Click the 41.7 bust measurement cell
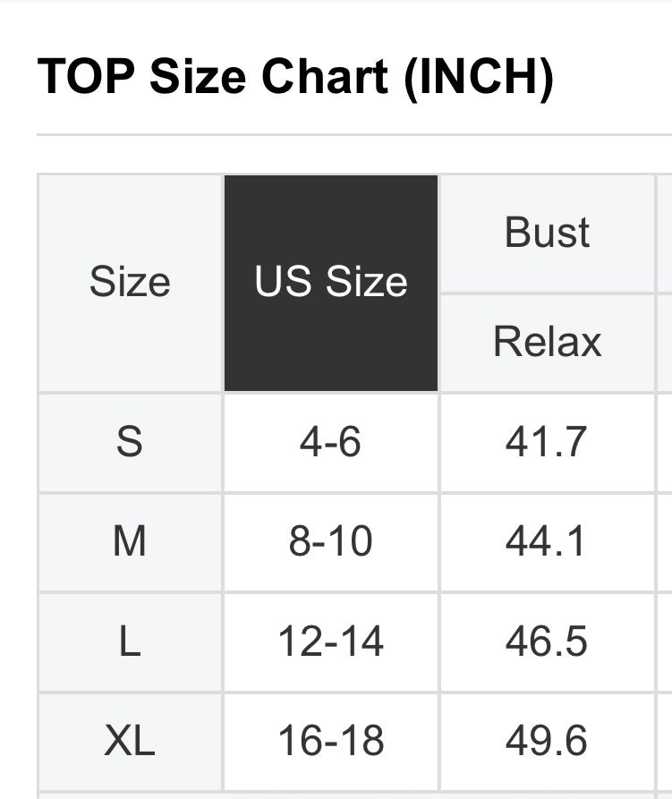Screen dimensions: 672x799 tap(548, 442)
